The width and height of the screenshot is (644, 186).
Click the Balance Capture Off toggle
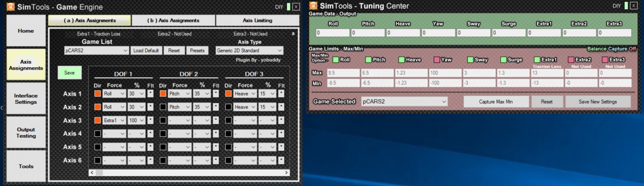(x=611, y=49)
